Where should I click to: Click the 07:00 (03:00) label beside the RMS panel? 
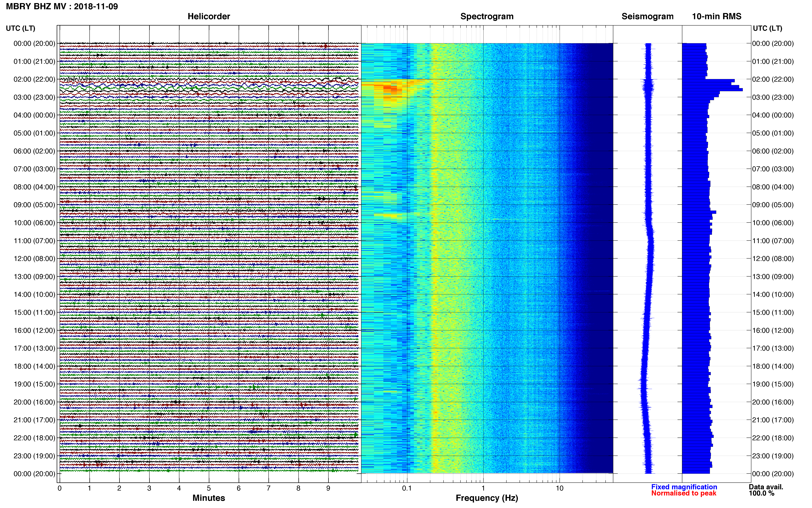point(773,169)
